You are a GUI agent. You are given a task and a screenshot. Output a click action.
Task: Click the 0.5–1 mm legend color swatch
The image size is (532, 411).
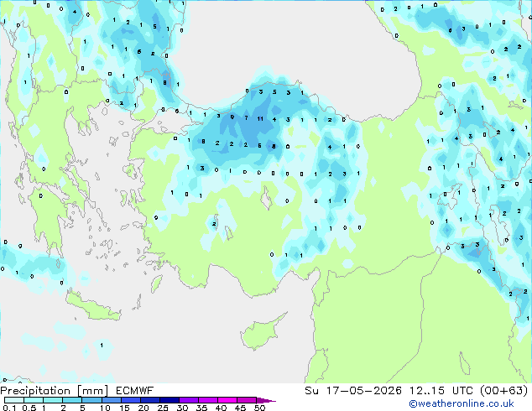pos(34,400)
